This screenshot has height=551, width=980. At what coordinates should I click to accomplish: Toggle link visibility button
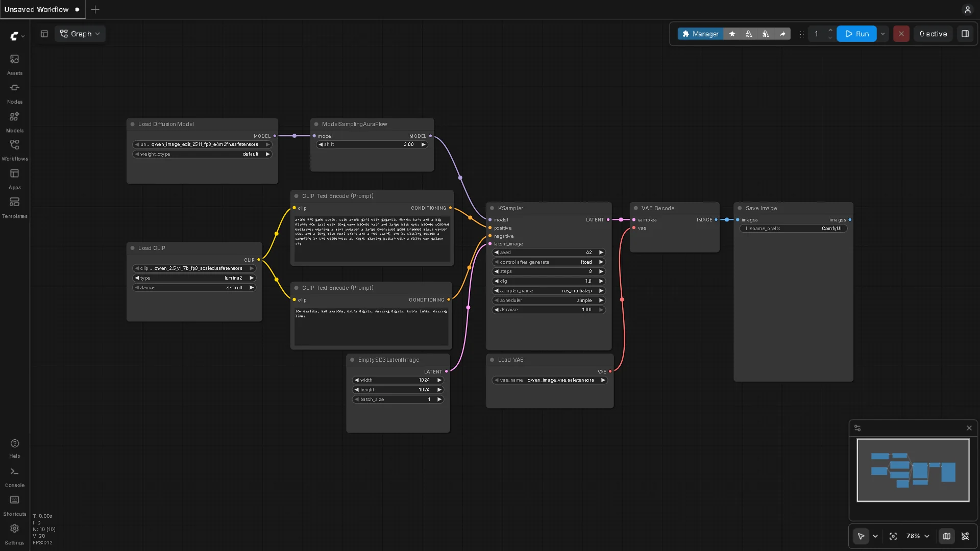965,536
